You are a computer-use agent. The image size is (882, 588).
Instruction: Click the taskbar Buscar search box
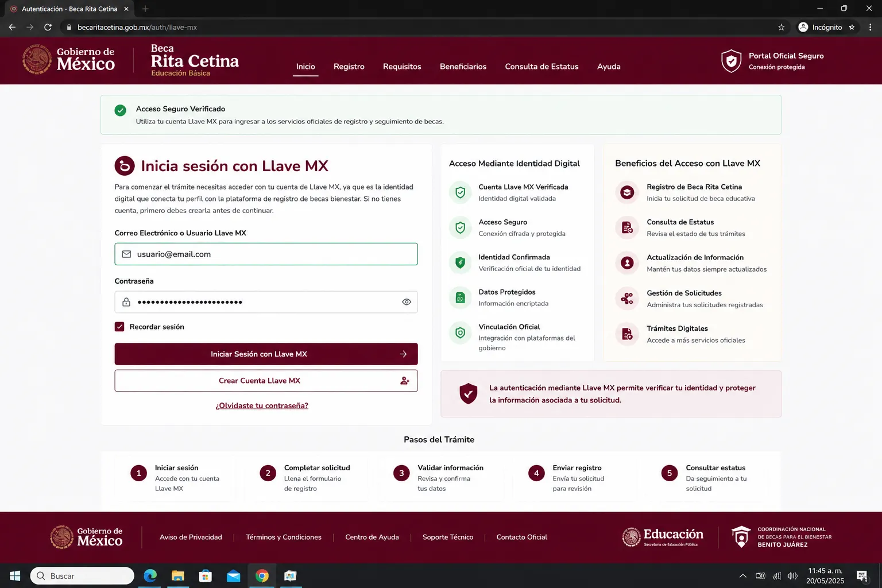click(x=82, y=576)
